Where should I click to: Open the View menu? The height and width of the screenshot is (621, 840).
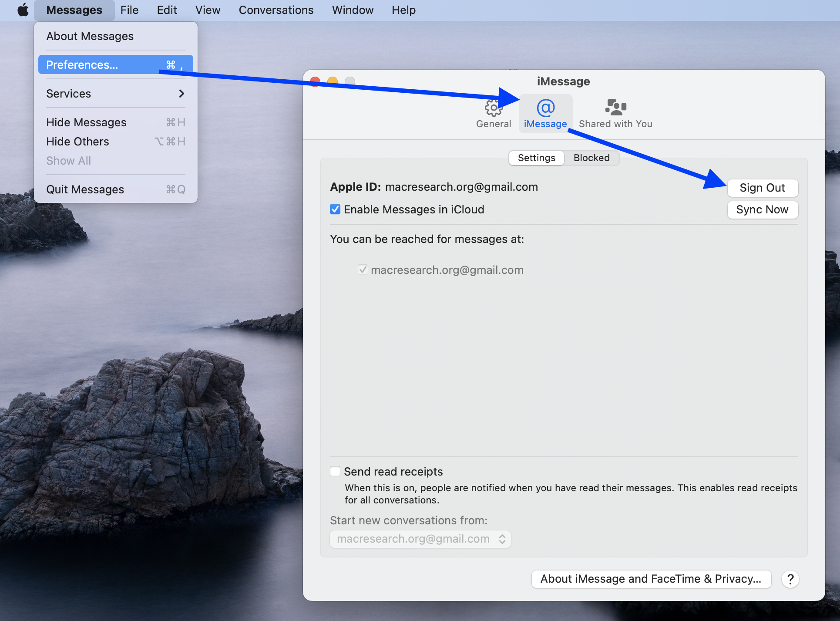pyautogui.click(x=208, y=10)
